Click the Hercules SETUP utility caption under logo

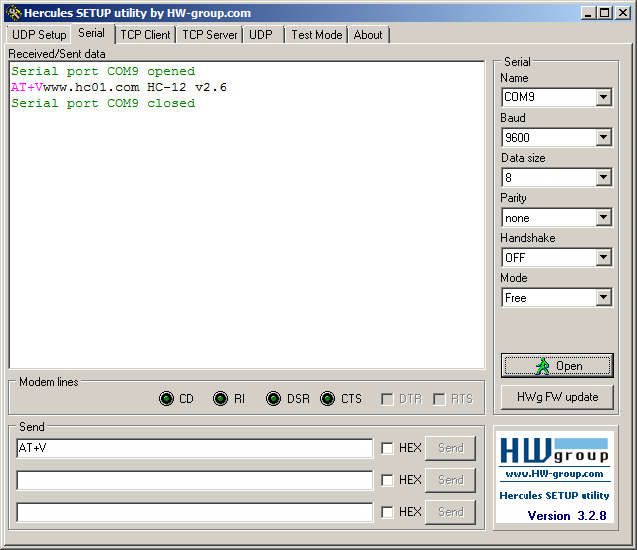click(555, 496)
